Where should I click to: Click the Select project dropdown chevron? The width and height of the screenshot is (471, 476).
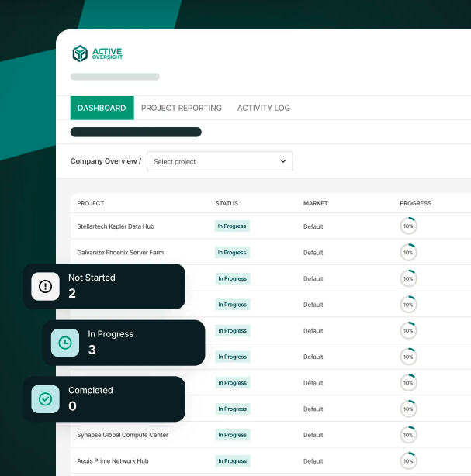(283, 161)
